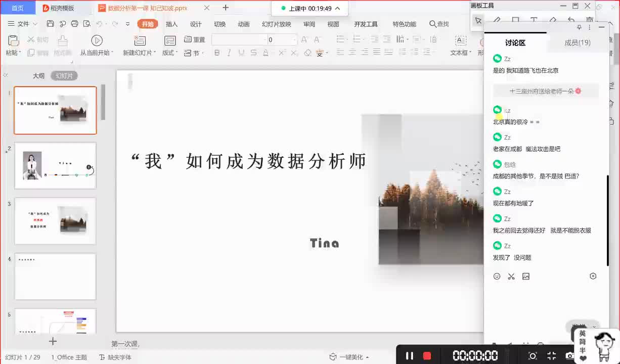This screenshot has height=364, width=620.
Task: Click the camera snapshot icon on recorder bar
Action: pos(570,356)
